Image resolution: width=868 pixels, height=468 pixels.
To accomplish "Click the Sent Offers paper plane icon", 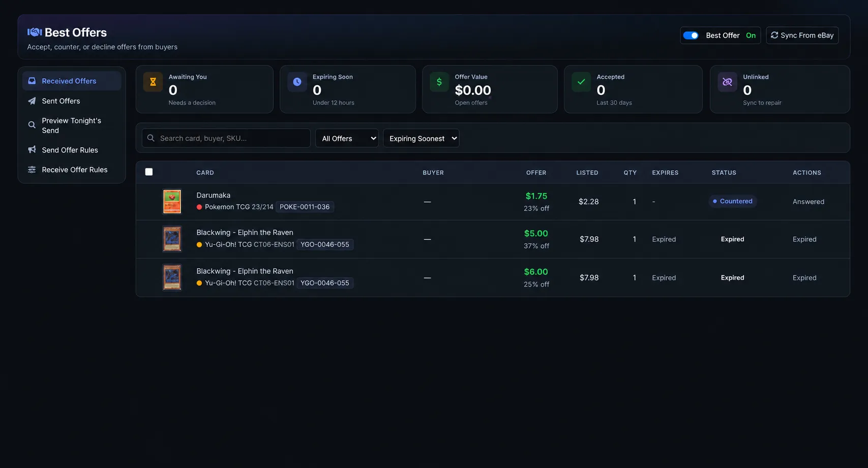I will [x=32, y=101].
